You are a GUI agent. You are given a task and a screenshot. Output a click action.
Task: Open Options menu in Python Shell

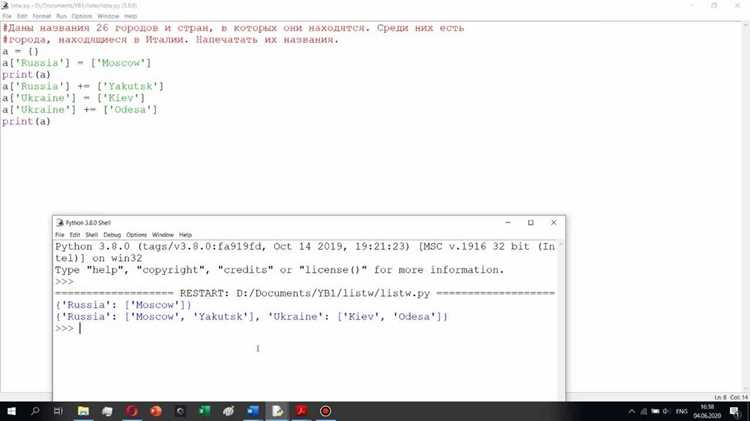(136, 235)
